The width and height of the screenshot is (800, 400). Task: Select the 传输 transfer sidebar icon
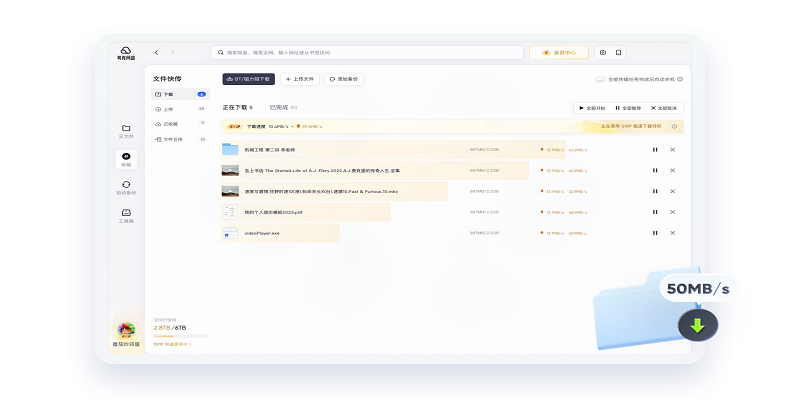click(x=126, y=158)
